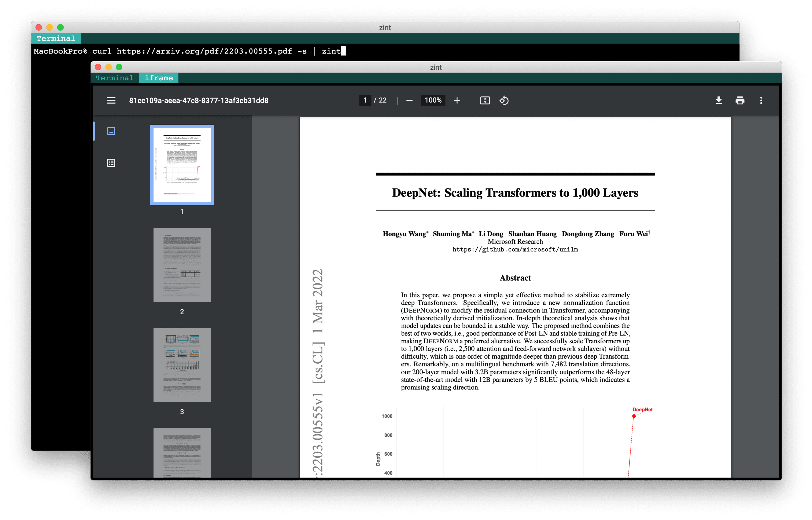The width and height of the screenshot is (812, 520).
Task: Click the page number input field
Action: 365,100
